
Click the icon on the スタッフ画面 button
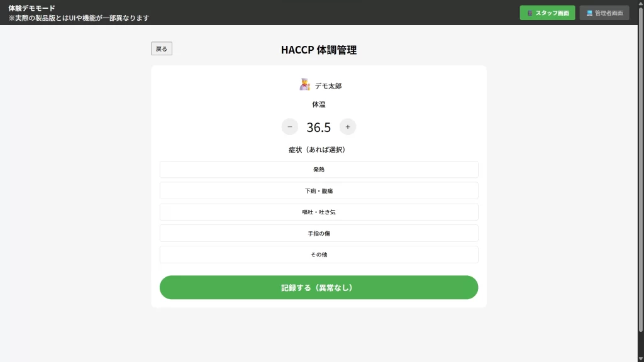point(530,13)
